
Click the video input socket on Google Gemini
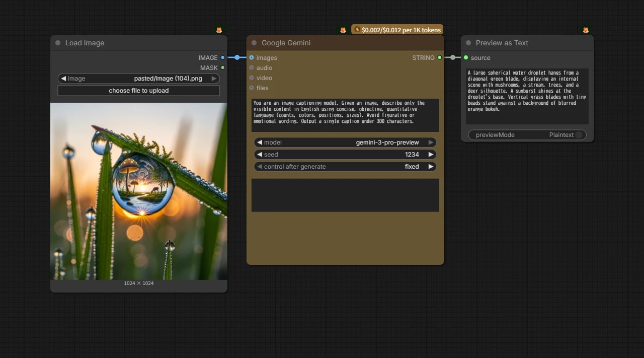tap(252, 78)
